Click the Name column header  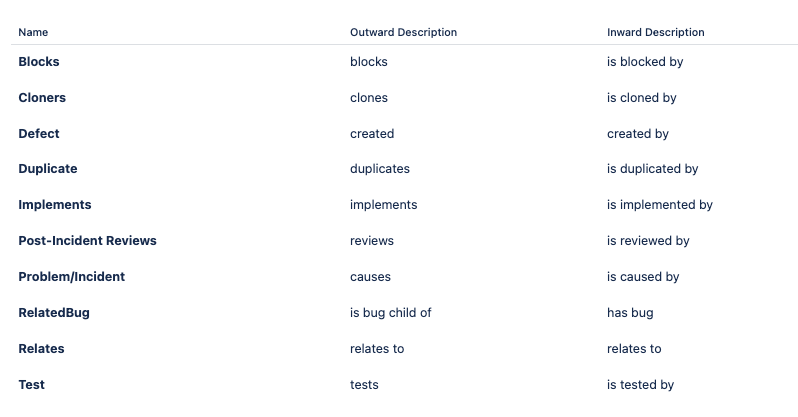click(33, 32)
